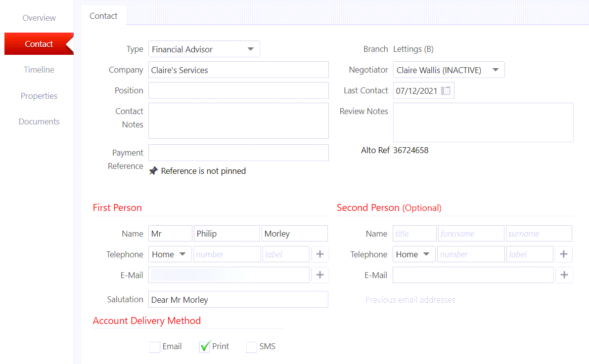This screenshot has width=589, height=364.
Task: Click the Payment Reference input field
Action: [x=238, y=153]
